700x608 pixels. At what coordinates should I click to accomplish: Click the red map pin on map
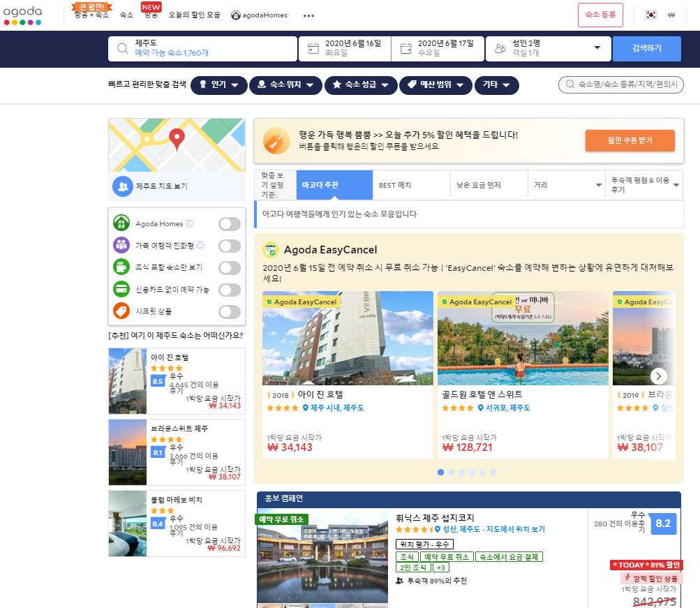(177, 139)
